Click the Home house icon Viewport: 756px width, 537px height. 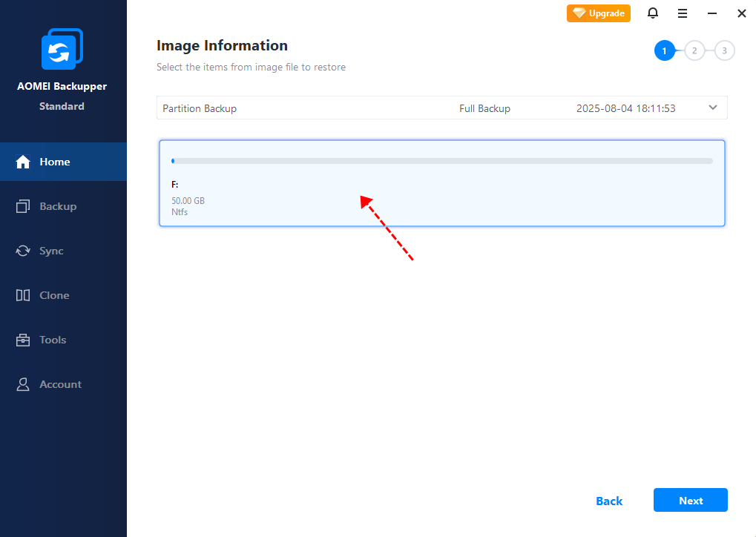[23, 162]
